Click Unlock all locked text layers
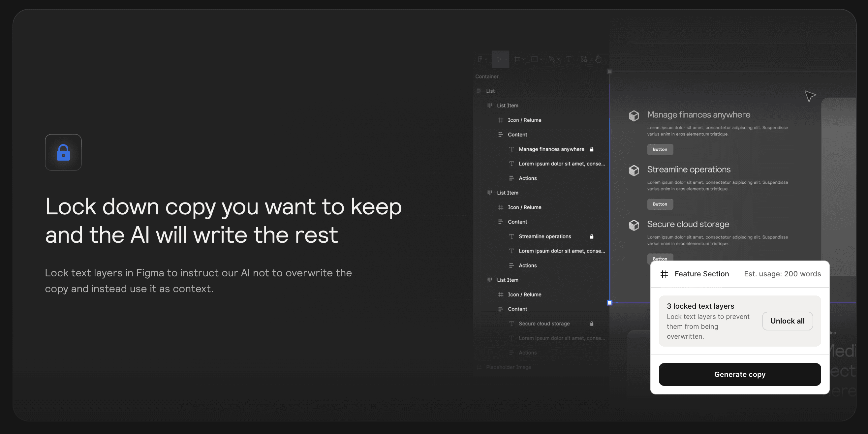 click(787, 321)
